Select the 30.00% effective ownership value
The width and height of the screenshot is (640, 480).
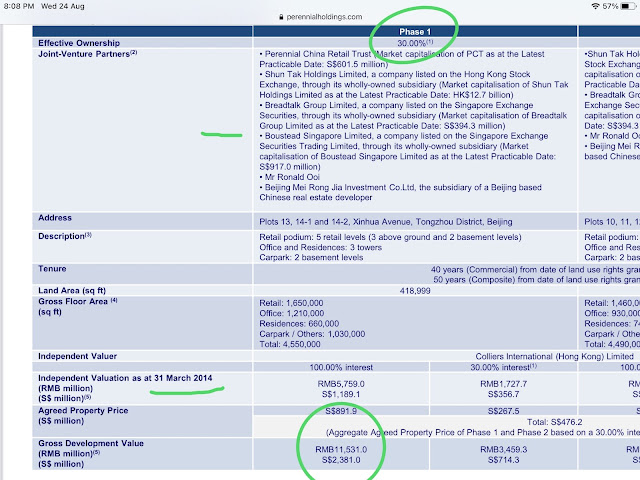[415, 43]
